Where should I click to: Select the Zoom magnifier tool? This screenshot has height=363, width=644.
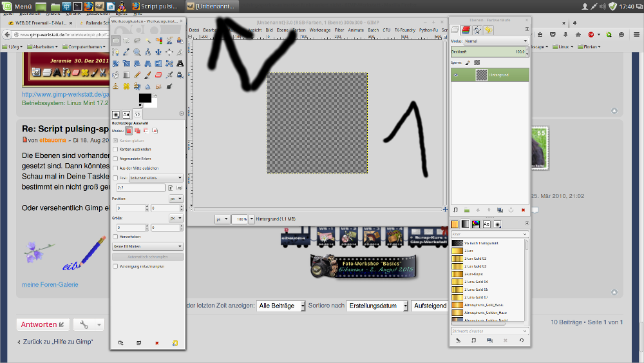137,52
